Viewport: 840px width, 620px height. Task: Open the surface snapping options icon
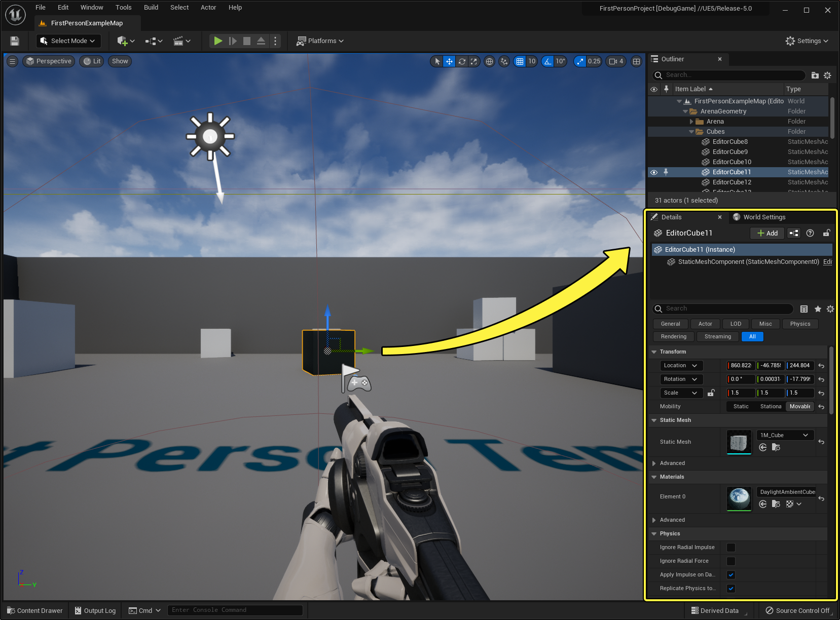click(x=504, y=61)
